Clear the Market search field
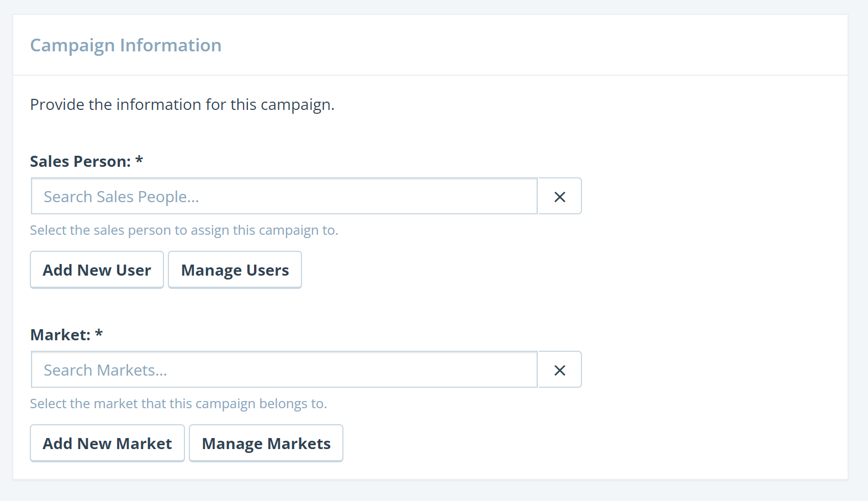The height and width of the screenshot is (501, 868). (x=560, y=370)
